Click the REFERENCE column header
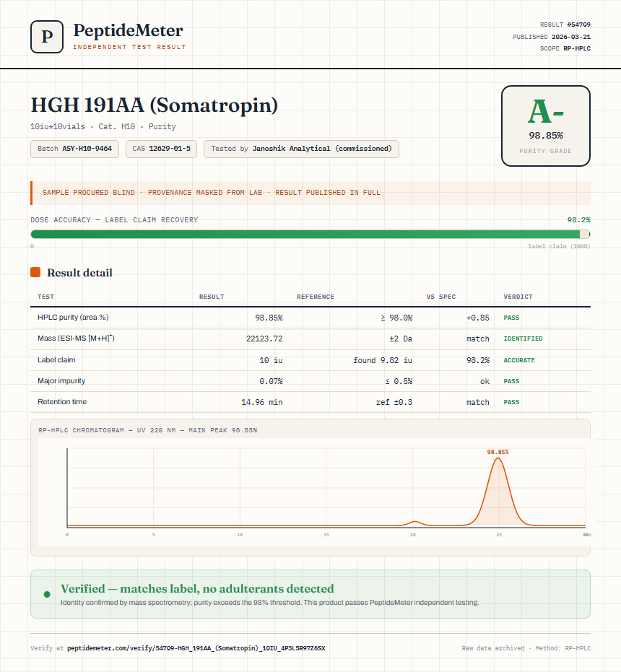 [x=316, y=297]
